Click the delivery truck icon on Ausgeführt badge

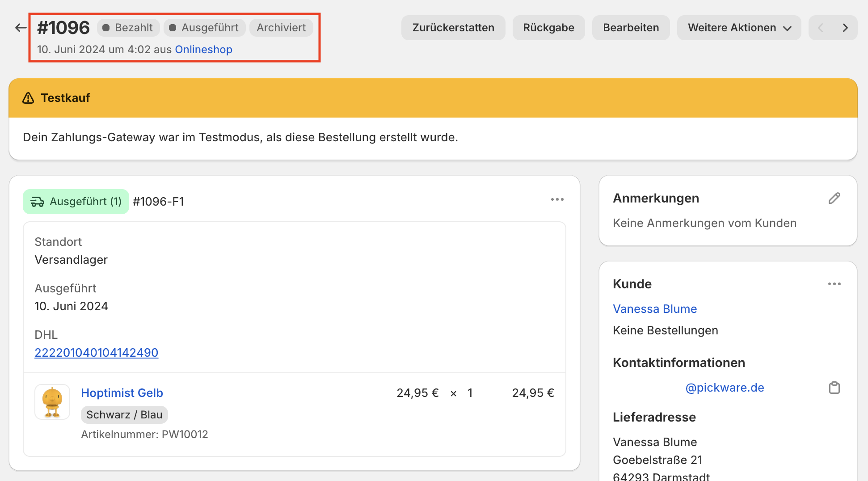click(x=38, y=201)
